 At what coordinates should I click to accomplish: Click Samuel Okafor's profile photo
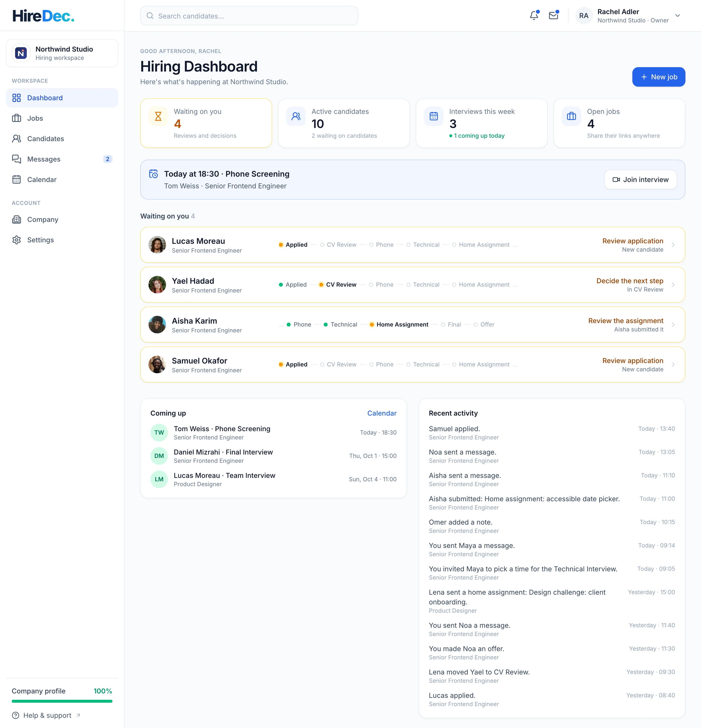157,364
